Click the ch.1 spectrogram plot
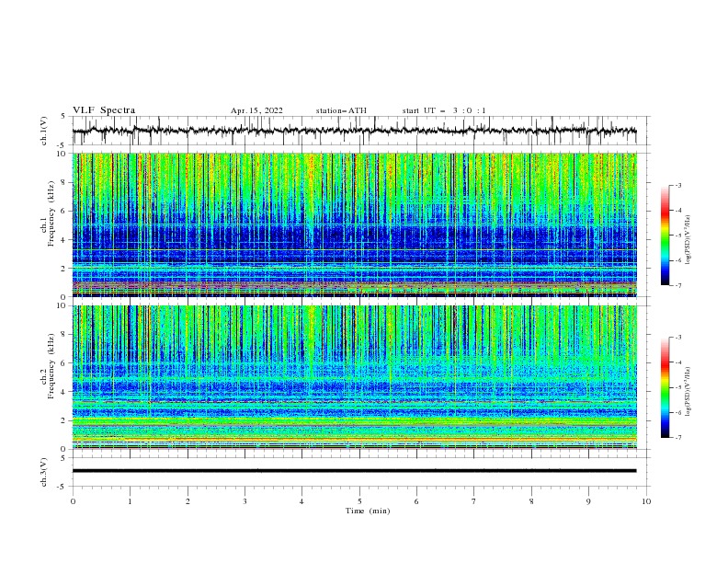This screenshot has width=728, height=563. 355,224
